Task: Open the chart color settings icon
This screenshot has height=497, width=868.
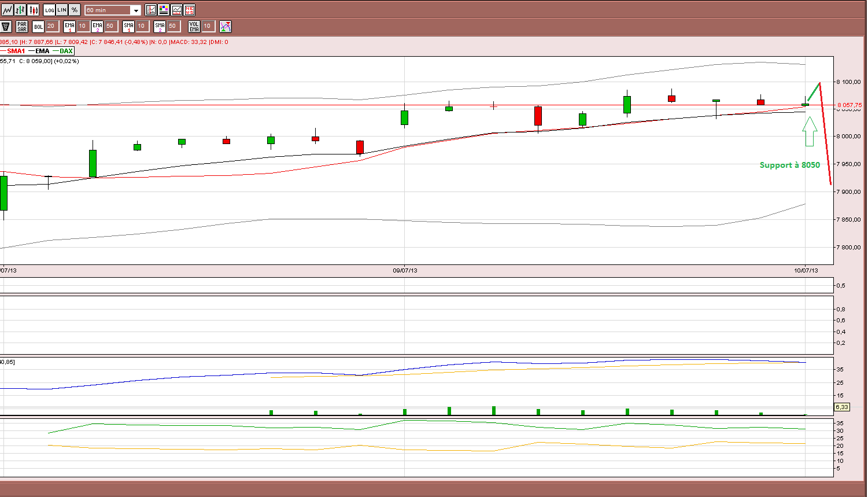Action: coord(164,10)
